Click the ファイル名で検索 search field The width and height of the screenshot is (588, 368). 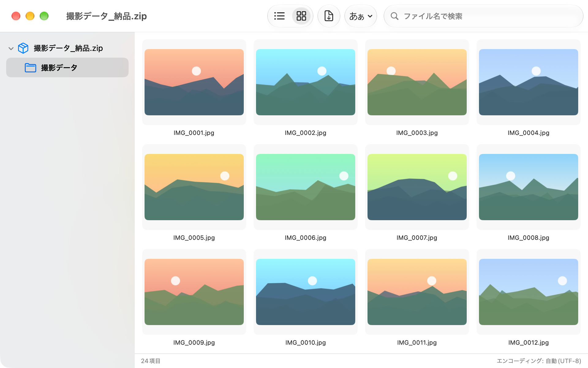[483, 16]
